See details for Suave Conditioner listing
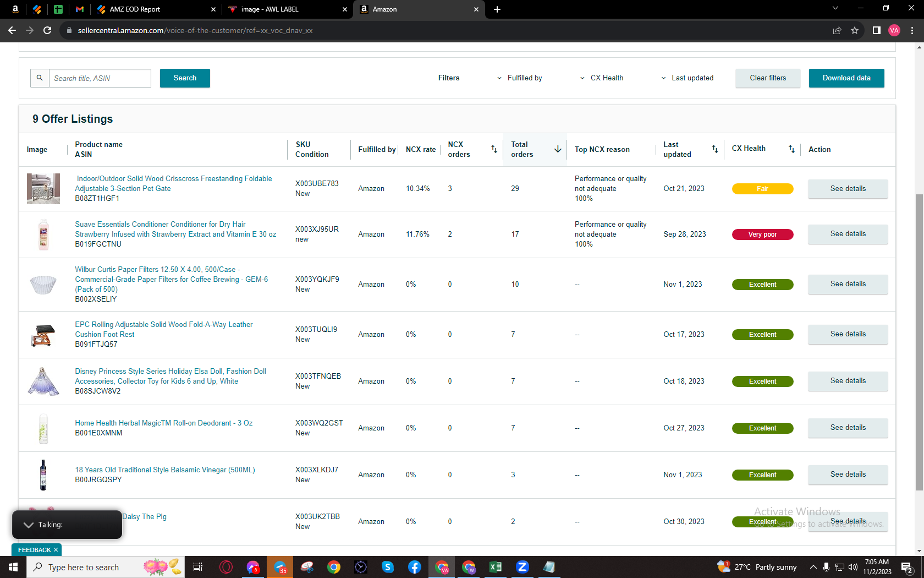924x578 pixels. [848, 234]
